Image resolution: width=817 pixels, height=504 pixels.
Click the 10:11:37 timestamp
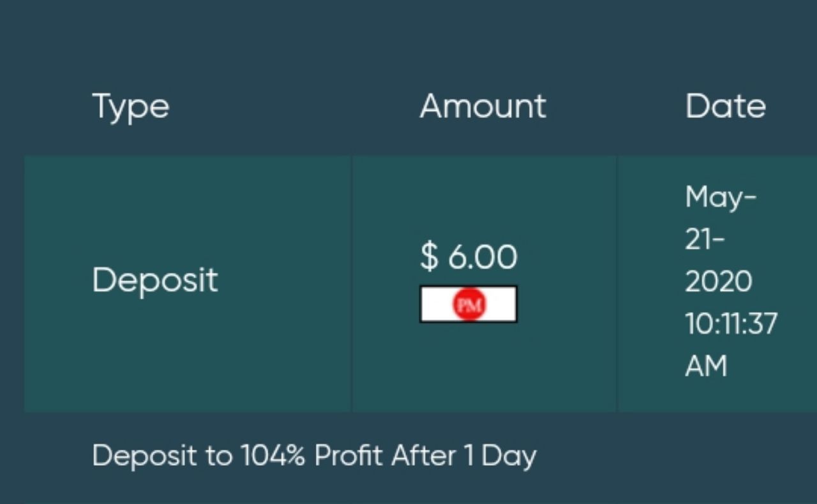point(731,324)
